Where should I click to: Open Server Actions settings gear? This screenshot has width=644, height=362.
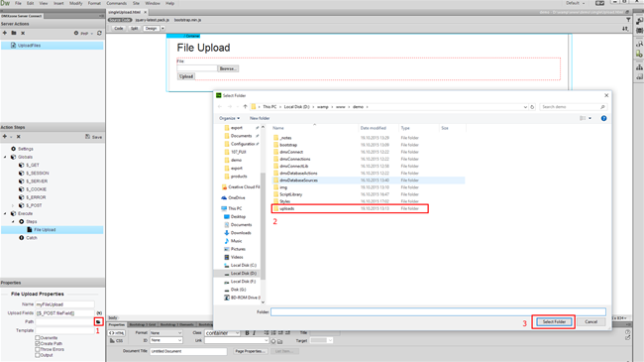point(76,33)
